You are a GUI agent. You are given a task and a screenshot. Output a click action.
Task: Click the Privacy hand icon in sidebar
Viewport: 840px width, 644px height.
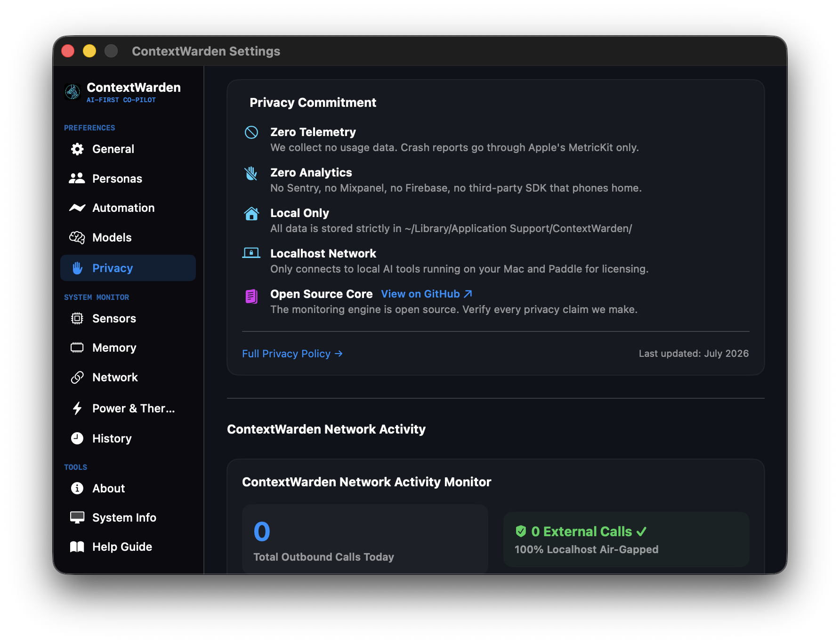coord(78,268)
